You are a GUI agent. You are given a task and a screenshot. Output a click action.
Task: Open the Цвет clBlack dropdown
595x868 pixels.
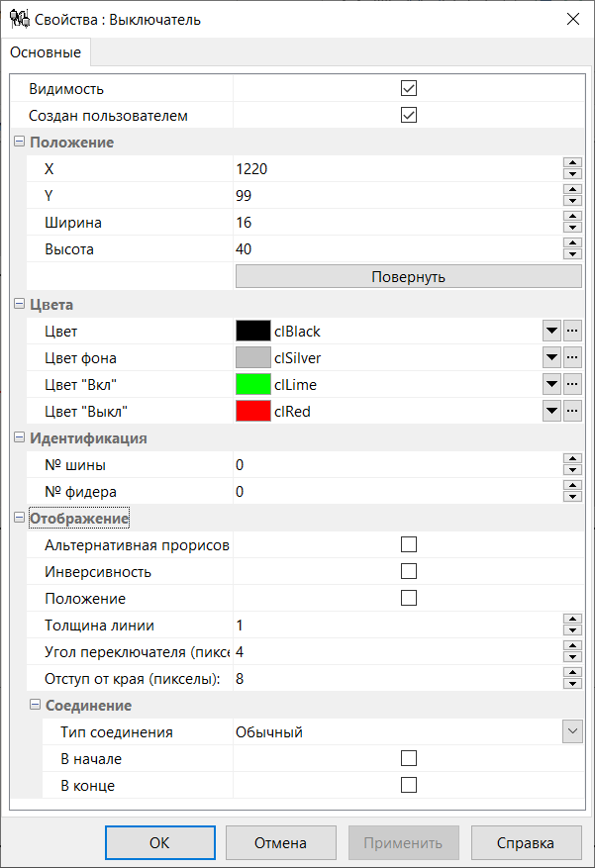[x=551, y=331]
